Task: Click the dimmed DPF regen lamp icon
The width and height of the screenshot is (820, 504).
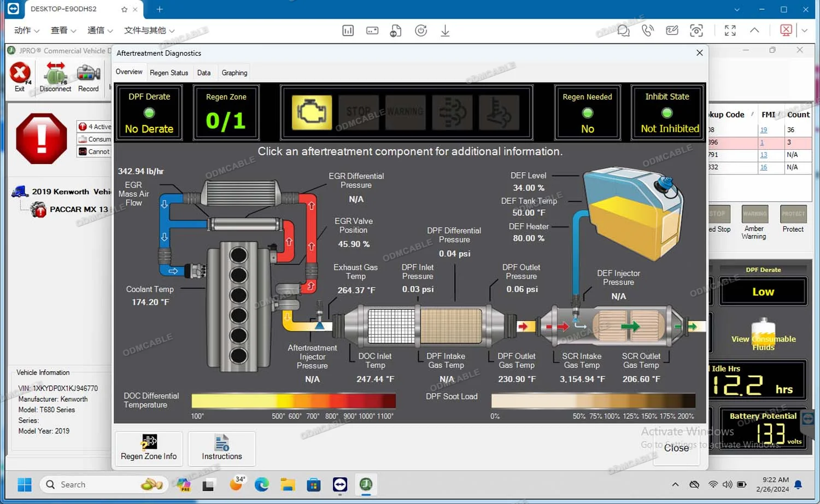Action: click(452, 113)
